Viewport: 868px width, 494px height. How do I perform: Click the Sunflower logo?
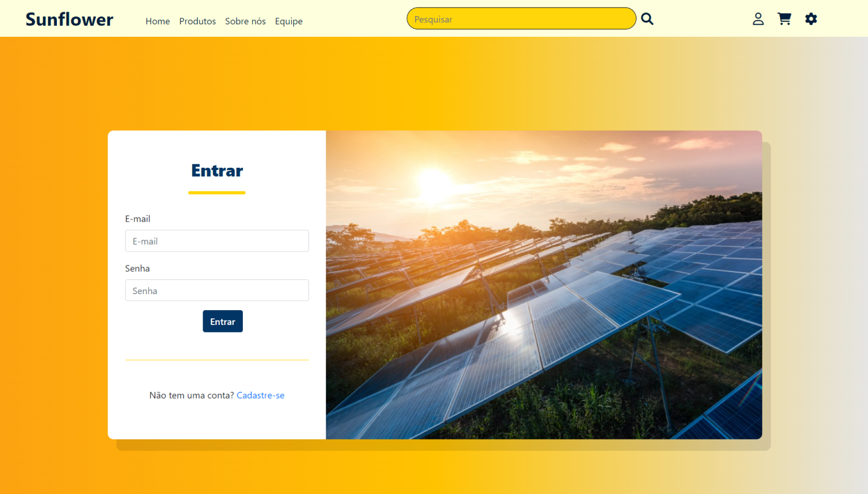coord(69,19)
